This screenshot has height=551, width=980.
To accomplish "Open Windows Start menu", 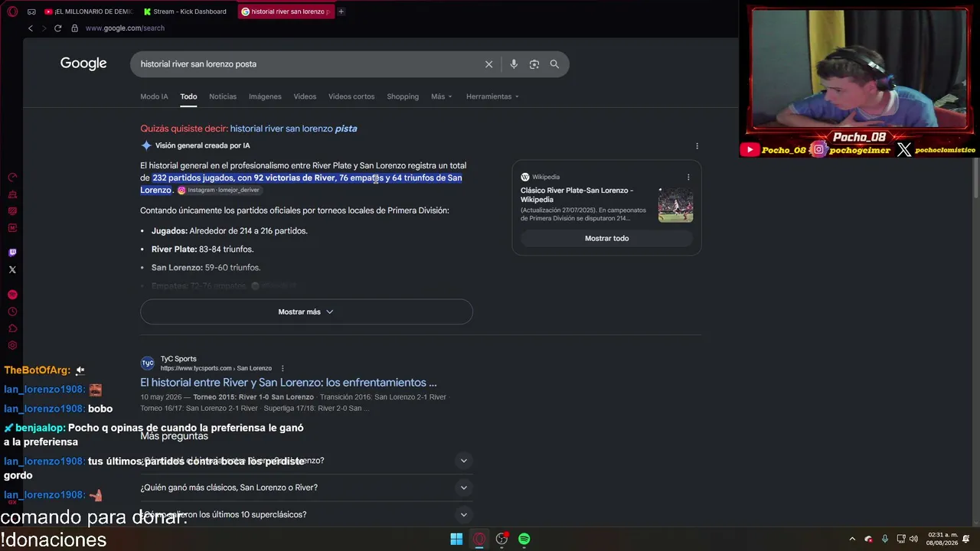I will click(x=456, y=539).
